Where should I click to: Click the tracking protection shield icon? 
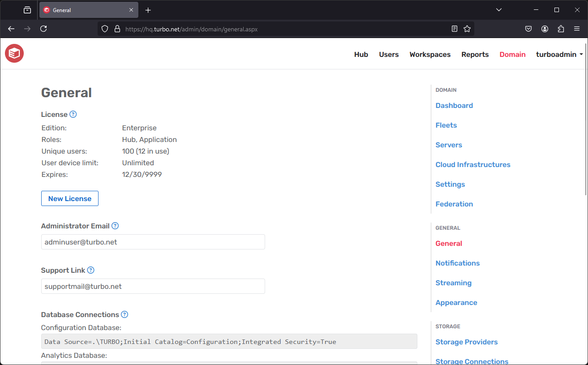click(104, 29)
